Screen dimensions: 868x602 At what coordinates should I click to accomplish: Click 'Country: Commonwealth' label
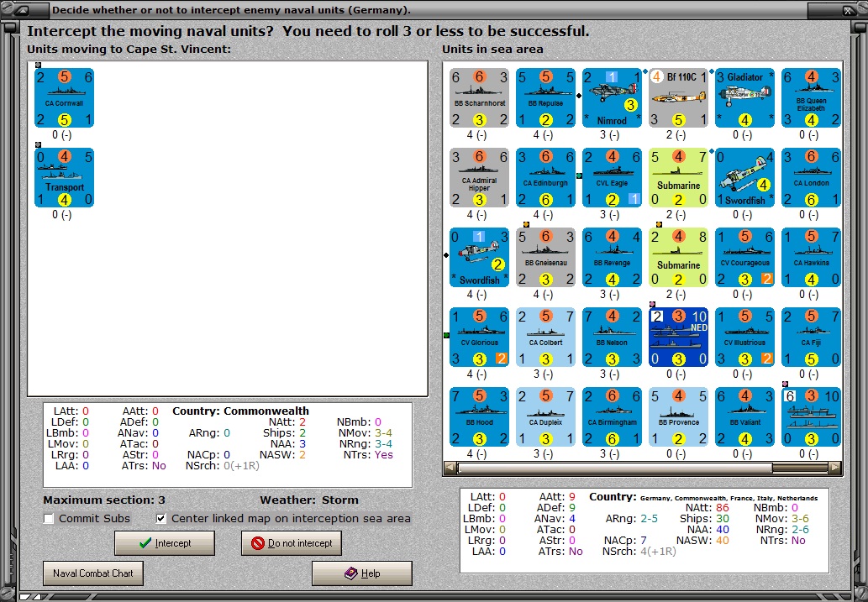pos(240,411)
